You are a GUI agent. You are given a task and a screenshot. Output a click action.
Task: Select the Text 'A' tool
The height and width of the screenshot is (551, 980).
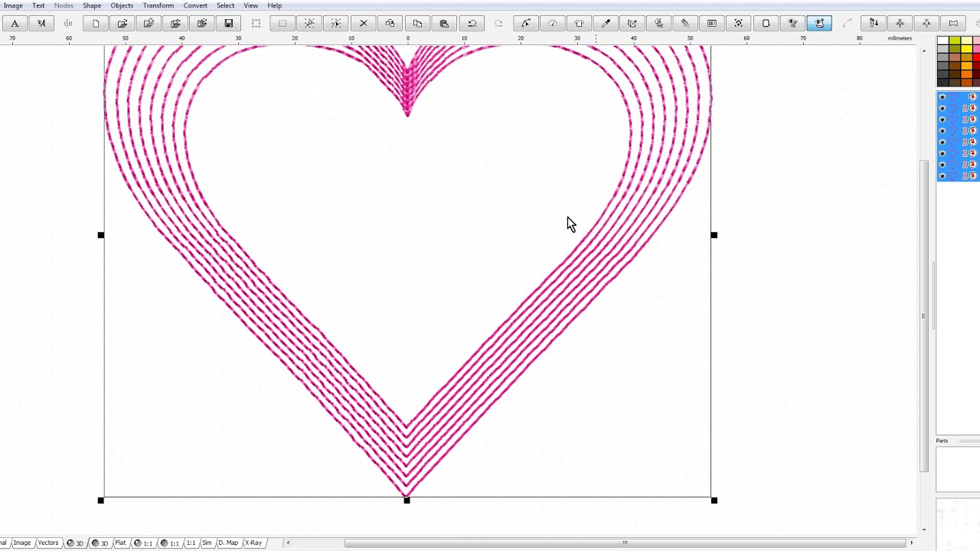[x=15, y=23]
